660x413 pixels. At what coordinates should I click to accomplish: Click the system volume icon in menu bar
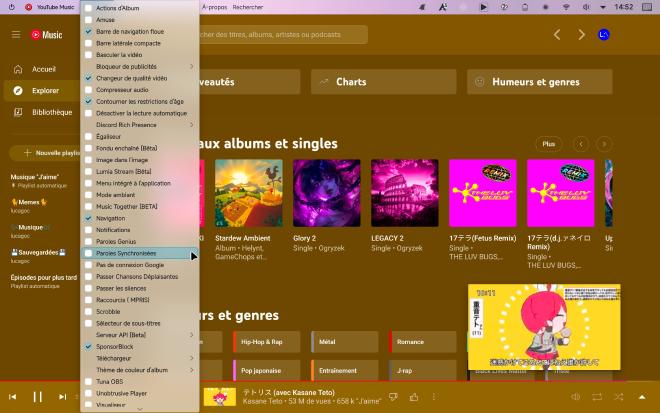(x=586, y=7)
